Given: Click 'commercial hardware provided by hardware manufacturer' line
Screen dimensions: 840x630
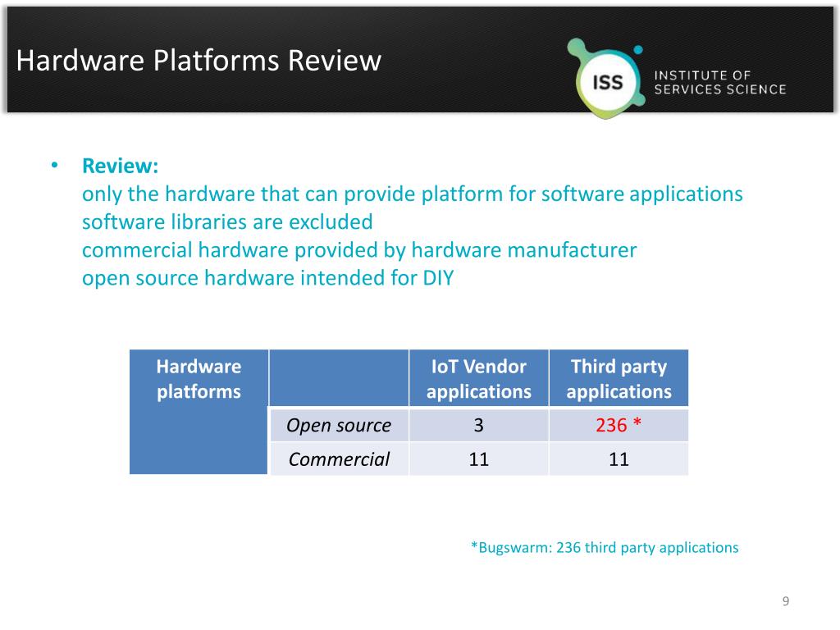Looking at the screenshot, I should click(x=359, y=250).
